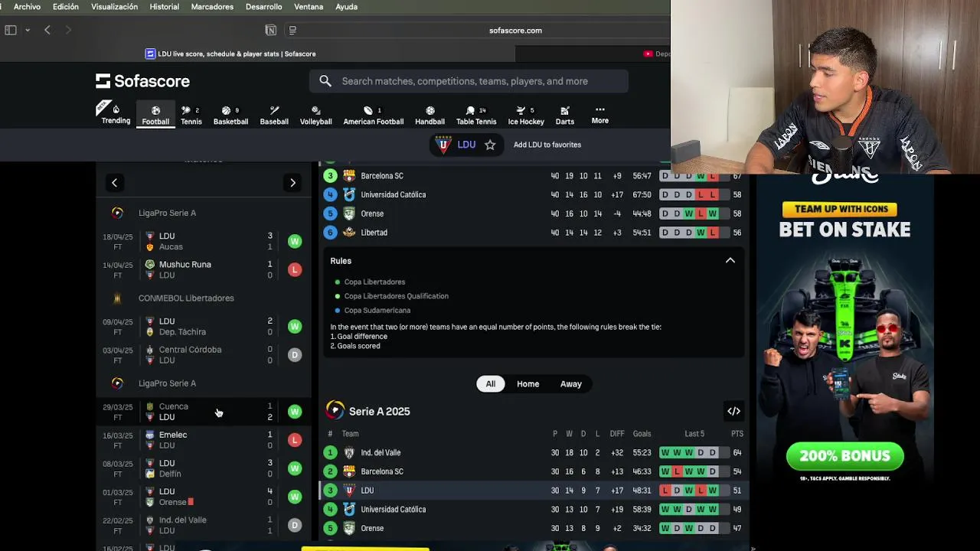Select the Home standings filter
This screenshot has width=980, height=551.
click(528, 384)
